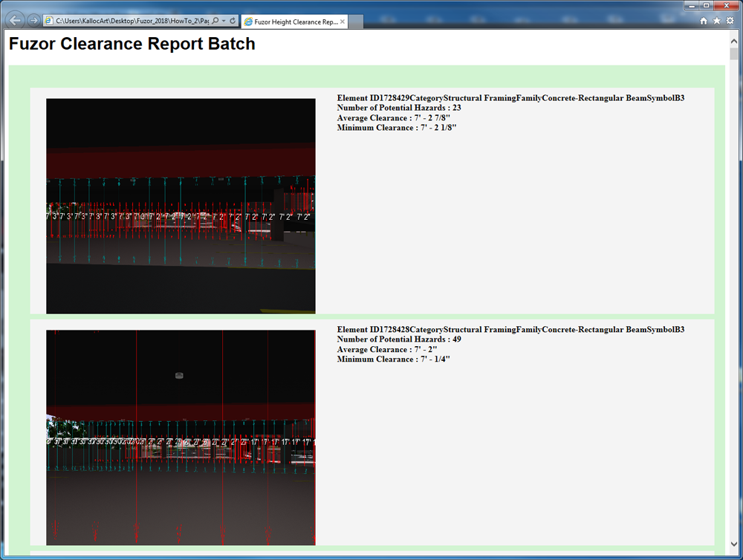Click the Element ID1728428 description line
This screenshot has width=743, height=560.
click(511, 330)
